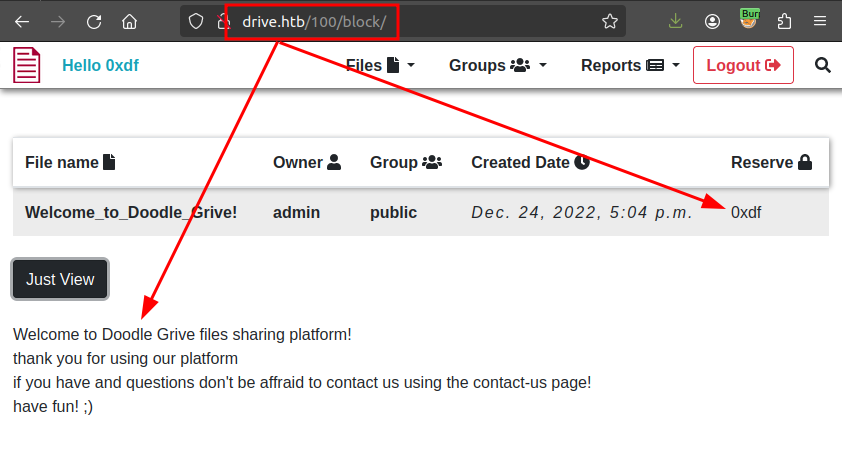The width and height of the screenshot is (842, 452).
Task: Reload the page with refresh icon
Action: [94, 21]
